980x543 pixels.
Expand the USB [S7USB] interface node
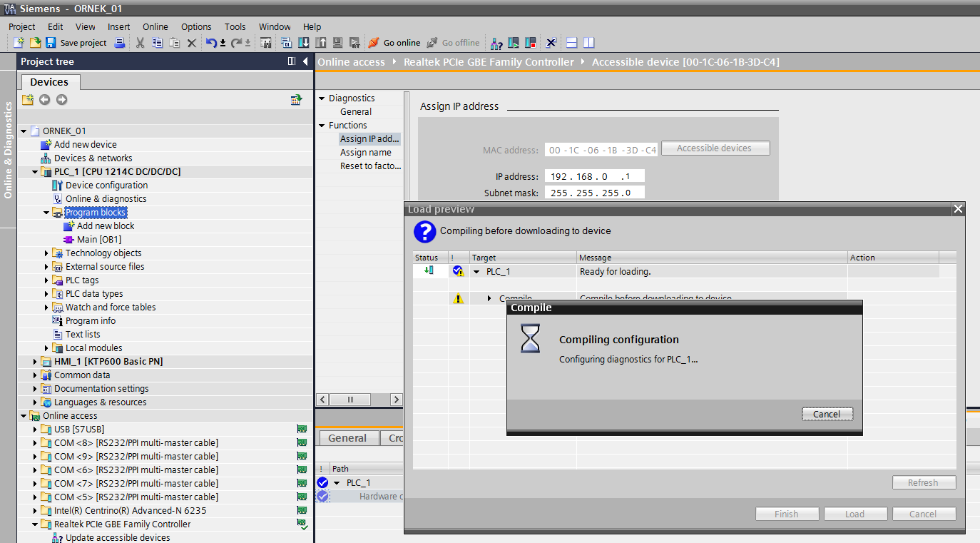[x=35, y=430]
